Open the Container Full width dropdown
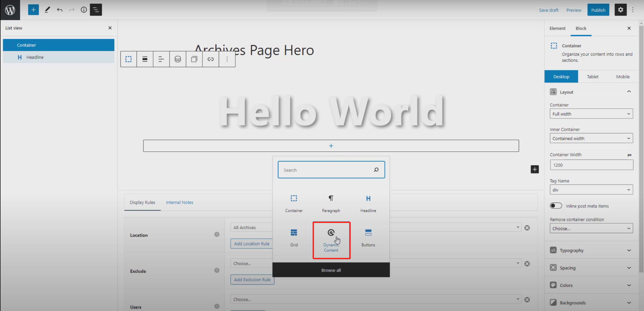The width and height of the screenshot is (644, 311). tap(591, 114)
